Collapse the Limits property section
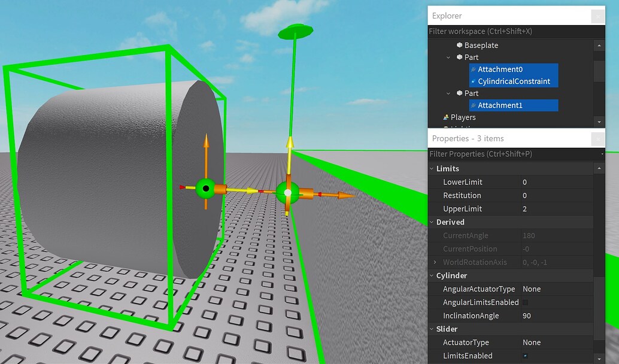Viewport: 619px width, 364px height. pos(432,169)
